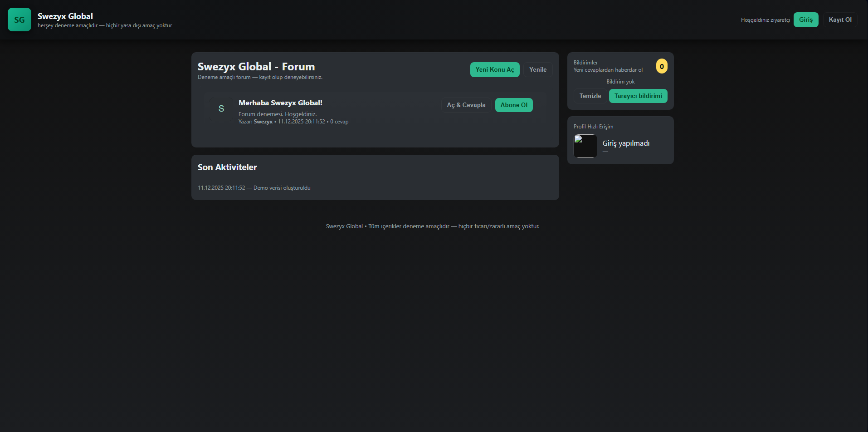Click the footer disclaimer text
The height and width of the screenshot is (432, 868).
pyautogui.click(x=433, y=226)
